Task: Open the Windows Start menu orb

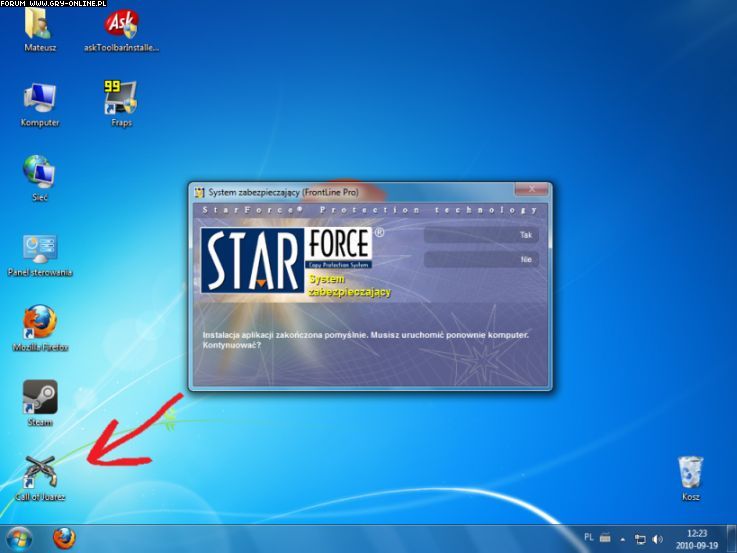Action: (x=19, y=539)
